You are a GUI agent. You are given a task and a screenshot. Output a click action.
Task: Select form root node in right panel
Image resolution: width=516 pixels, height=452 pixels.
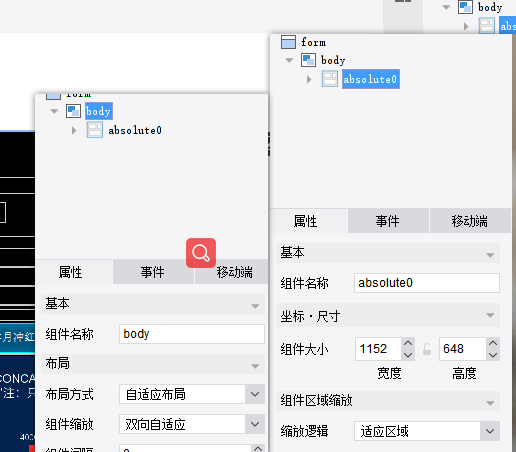[x=313, y=42]
